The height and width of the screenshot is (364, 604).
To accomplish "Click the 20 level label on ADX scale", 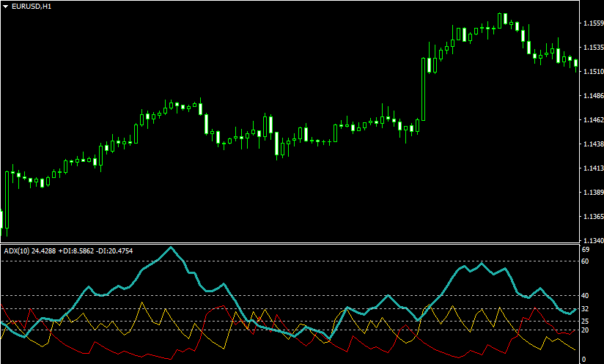I will pos(585,330).
